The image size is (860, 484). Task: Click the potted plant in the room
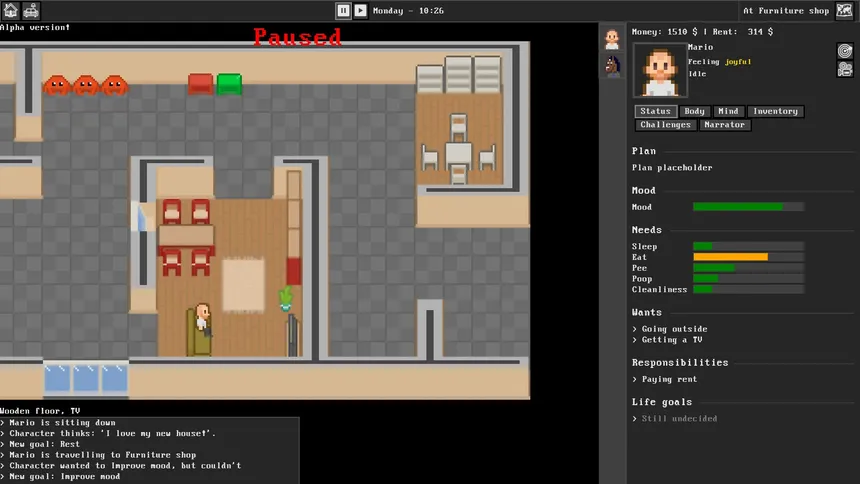(285, 299)
